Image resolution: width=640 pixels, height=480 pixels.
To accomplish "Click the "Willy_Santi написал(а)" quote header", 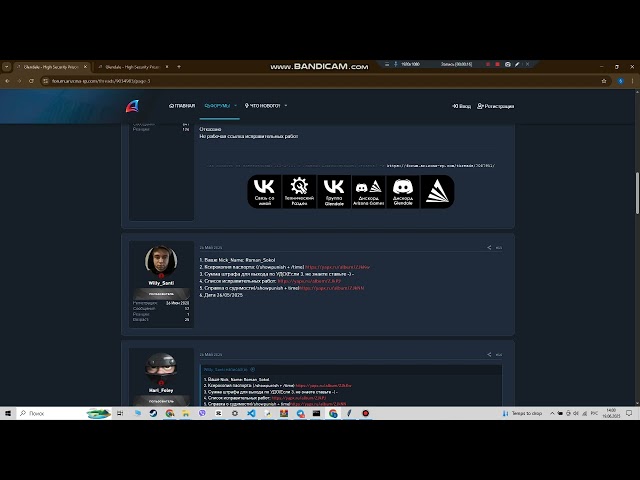I will point(226,369).
